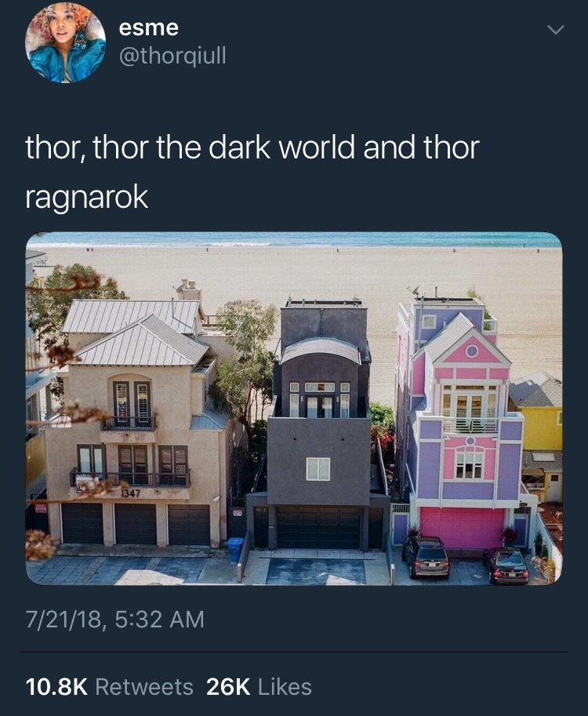Open esme's profile picture avatar
Image resolution: width=588 pixels, height=716 pixels.
tap(65, 42)
